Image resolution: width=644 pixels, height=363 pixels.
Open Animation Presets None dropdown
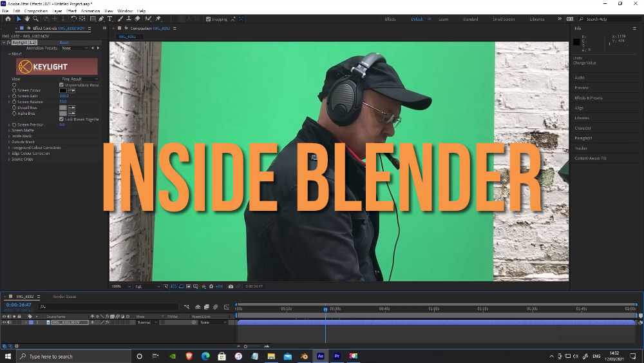[74, 48]
